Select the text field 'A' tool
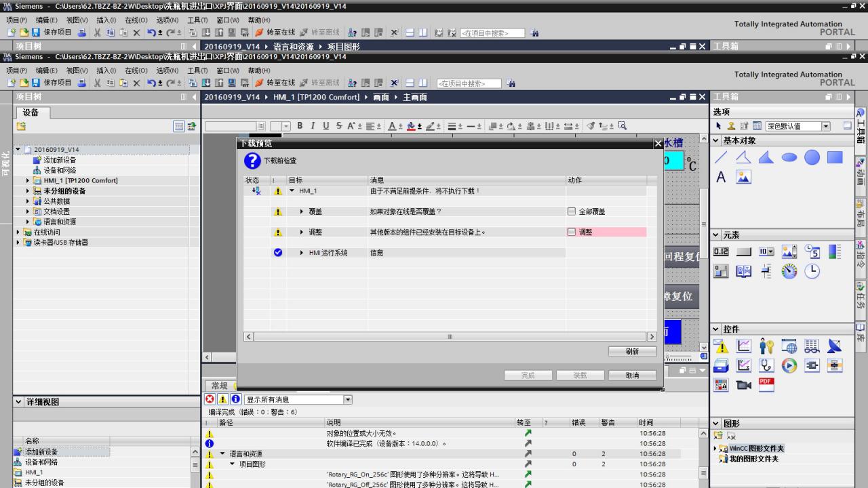 721,177
